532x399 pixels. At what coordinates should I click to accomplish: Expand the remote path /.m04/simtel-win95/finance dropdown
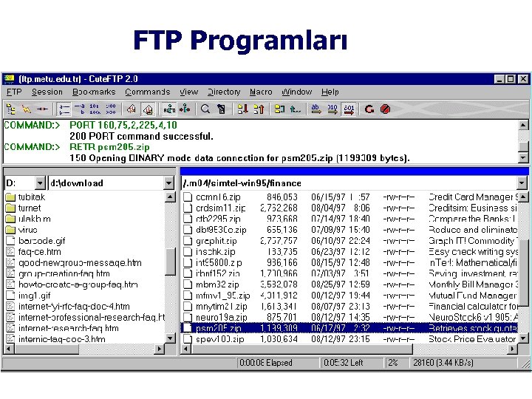(x=522, y=183)
